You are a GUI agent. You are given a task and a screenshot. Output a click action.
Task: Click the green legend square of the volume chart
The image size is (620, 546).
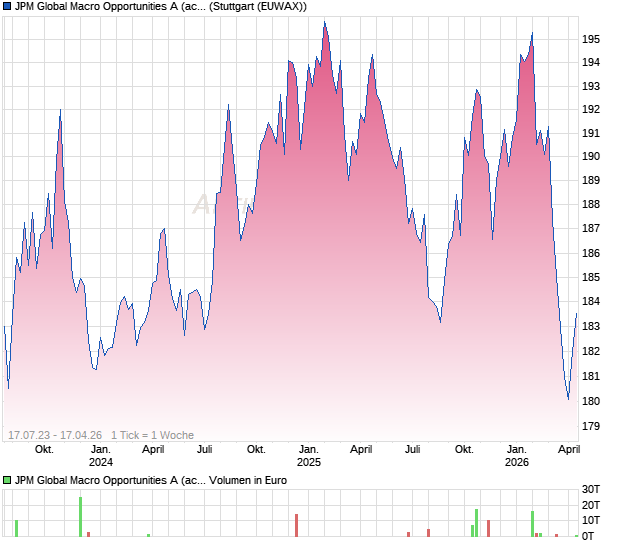tap(7, 480)
